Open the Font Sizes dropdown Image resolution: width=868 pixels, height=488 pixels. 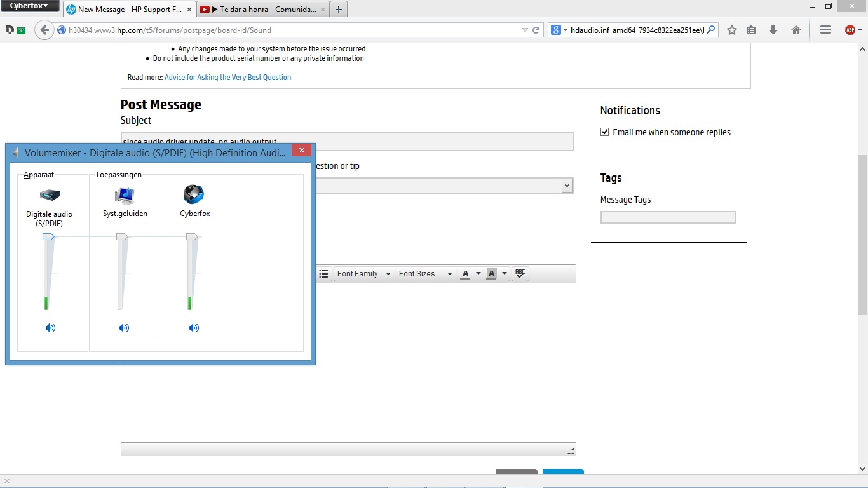tap(426, 274)
